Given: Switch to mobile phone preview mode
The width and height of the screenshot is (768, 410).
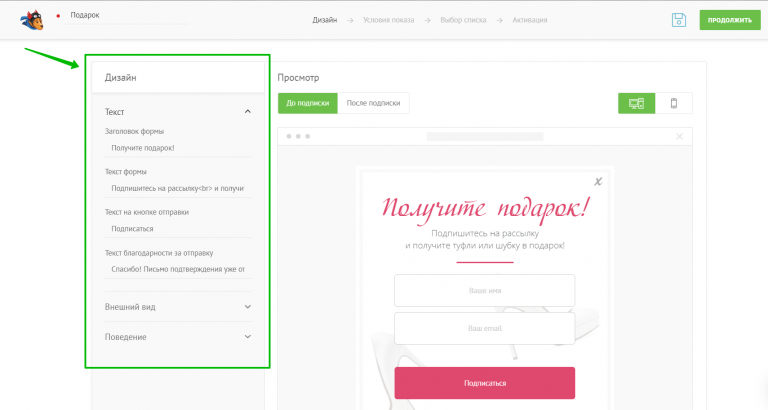Looking at the screenshot, I should pyautogui.click(x=673, y=103).
